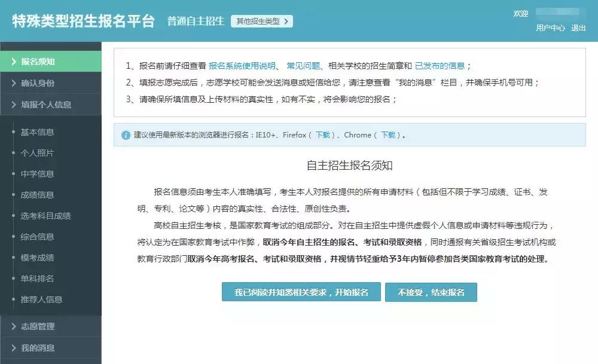Click the bullet icon beside 基本信息

(x=13, y=133)
